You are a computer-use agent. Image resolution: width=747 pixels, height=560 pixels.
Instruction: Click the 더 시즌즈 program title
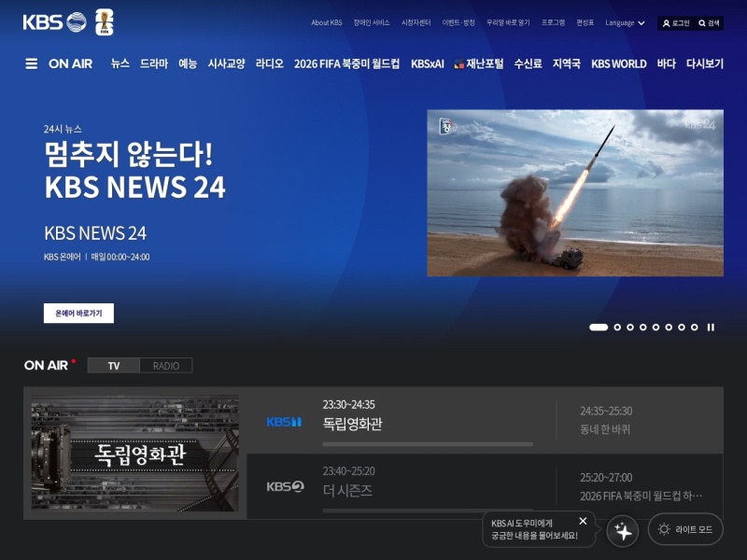point(347,491)
